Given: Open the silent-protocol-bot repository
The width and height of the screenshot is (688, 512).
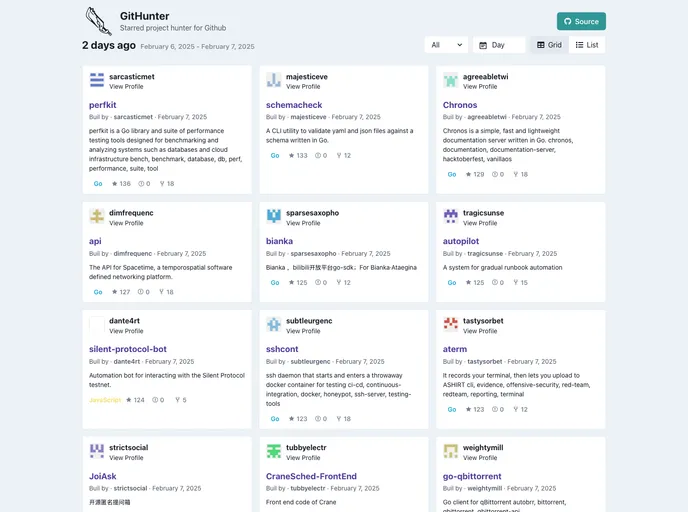Looking at the screenshot, I should point(128,349).
